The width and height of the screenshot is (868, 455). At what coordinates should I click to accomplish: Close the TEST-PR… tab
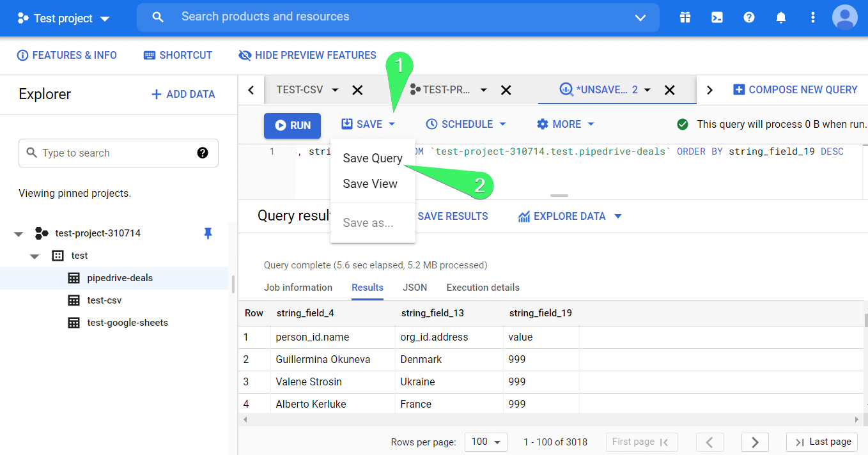point(506,90)
